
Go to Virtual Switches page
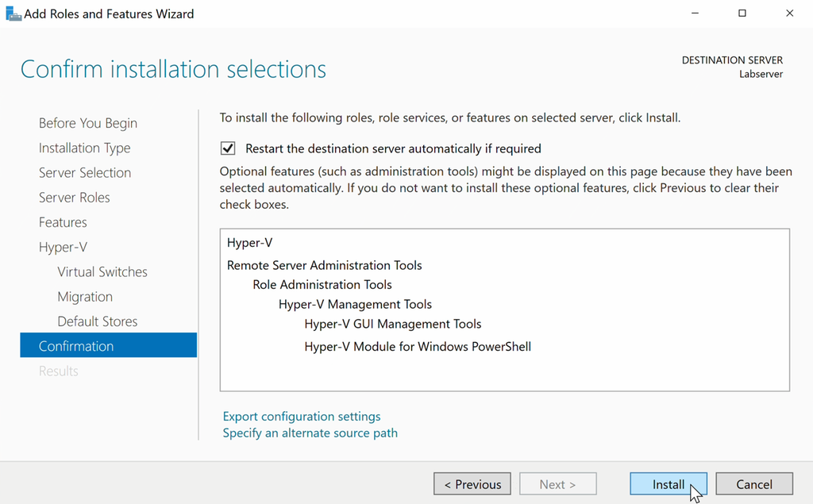(102, 271)
